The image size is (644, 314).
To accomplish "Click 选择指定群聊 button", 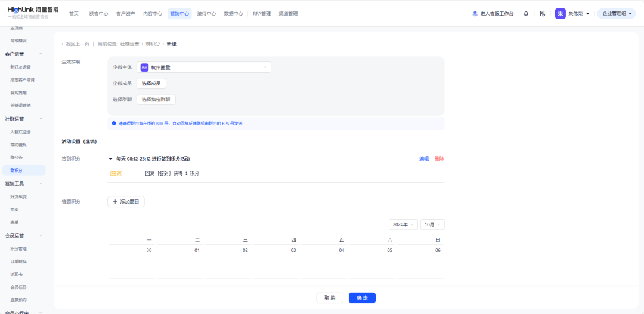I will [x=156, y=100].
